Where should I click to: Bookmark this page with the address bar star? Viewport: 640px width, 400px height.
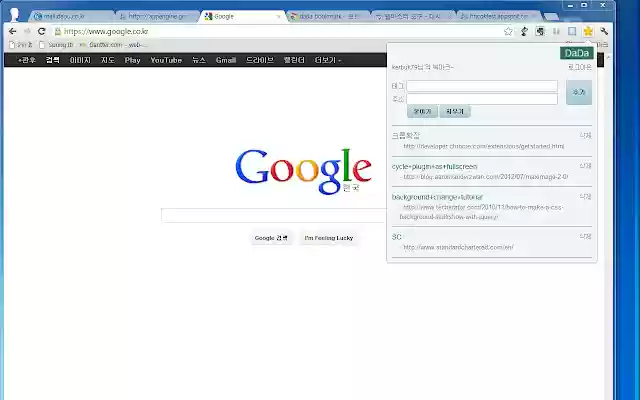click(508, 31)
